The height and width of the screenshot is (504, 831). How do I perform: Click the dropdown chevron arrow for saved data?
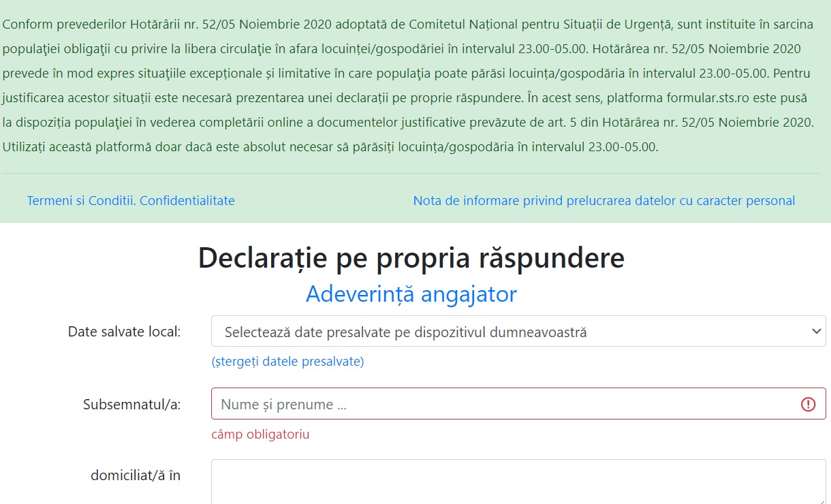click(816, 332)
